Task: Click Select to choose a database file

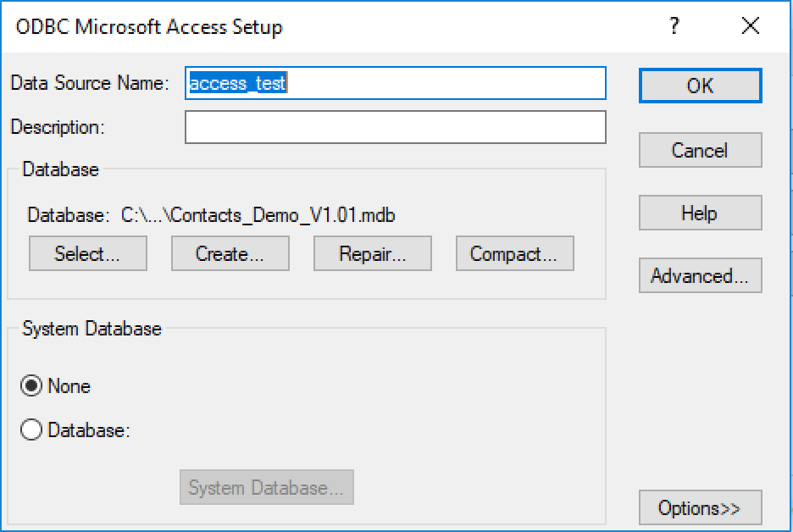Action: pyautogui.click(x=88, y=253)
